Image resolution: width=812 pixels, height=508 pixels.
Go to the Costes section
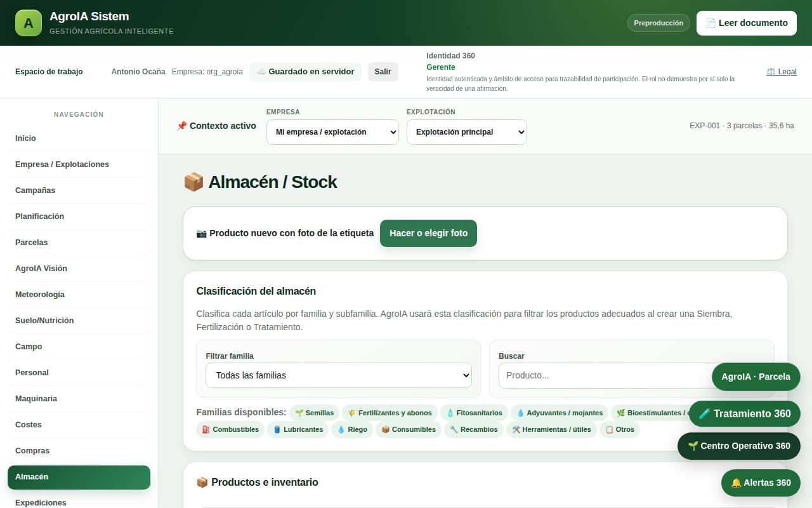coord(79,425)
